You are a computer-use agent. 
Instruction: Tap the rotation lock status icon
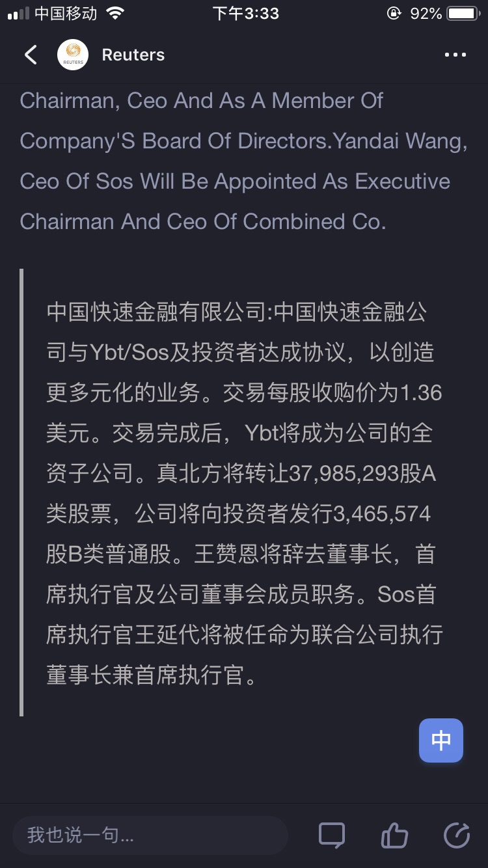pos(394,14)
